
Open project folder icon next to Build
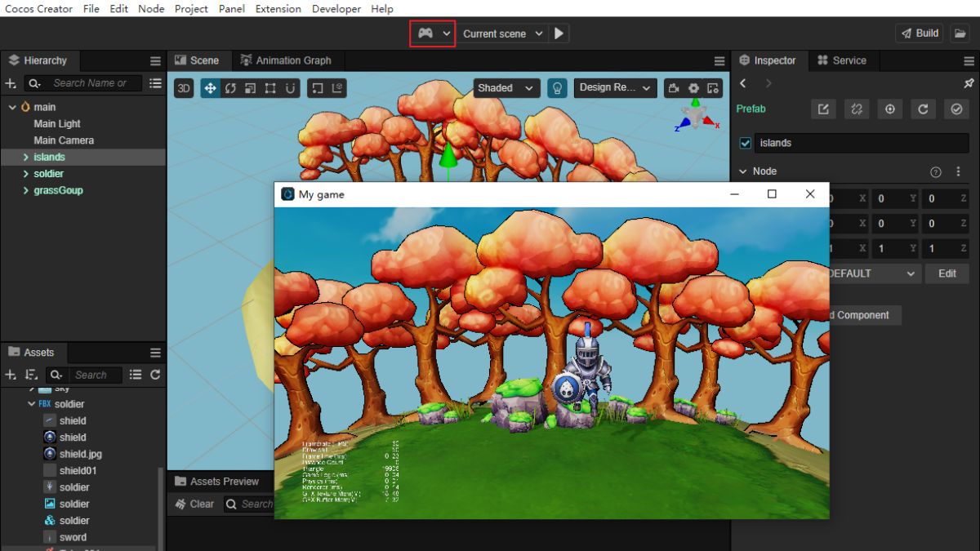pos(959,33)
